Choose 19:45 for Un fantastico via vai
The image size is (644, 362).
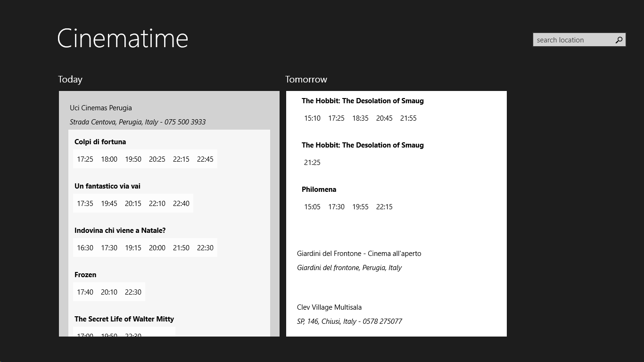coord(109,204)
